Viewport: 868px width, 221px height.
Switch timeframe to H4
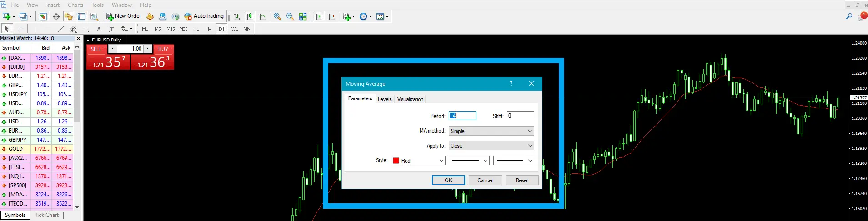pos(209,29)
